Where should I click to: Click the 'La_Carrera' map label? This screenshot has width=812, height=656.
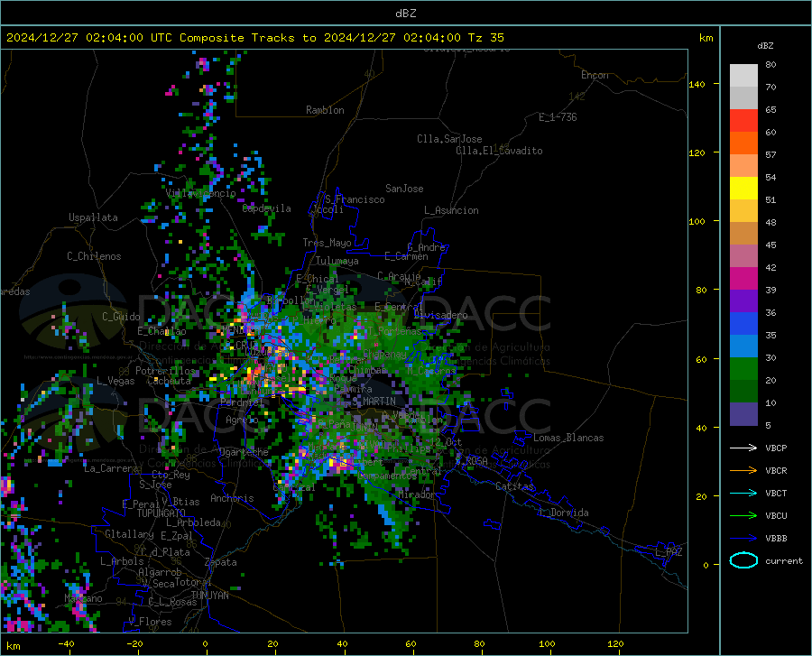(111, 468)
